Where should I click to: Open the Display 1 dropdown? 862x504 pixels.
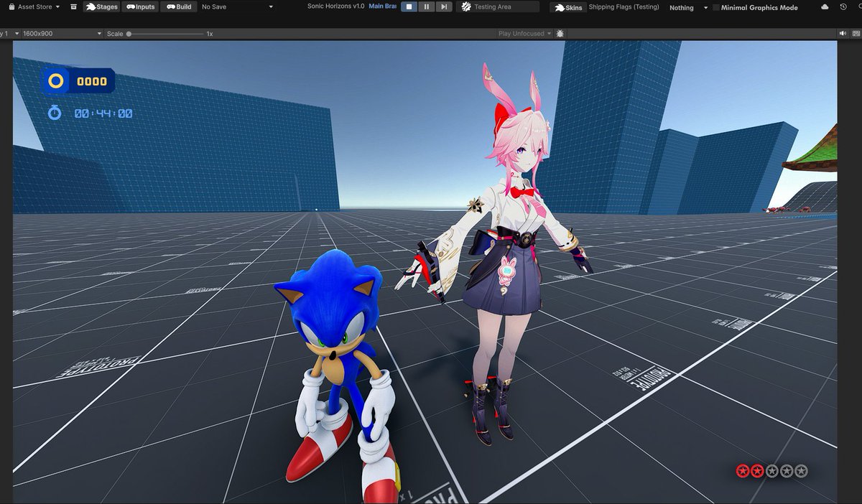point(9,34)
